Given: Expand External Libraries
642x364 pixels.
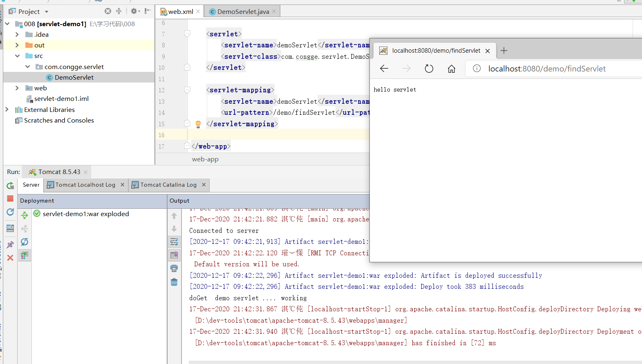Looking at the screenshot, I should [x=7, y=109].
